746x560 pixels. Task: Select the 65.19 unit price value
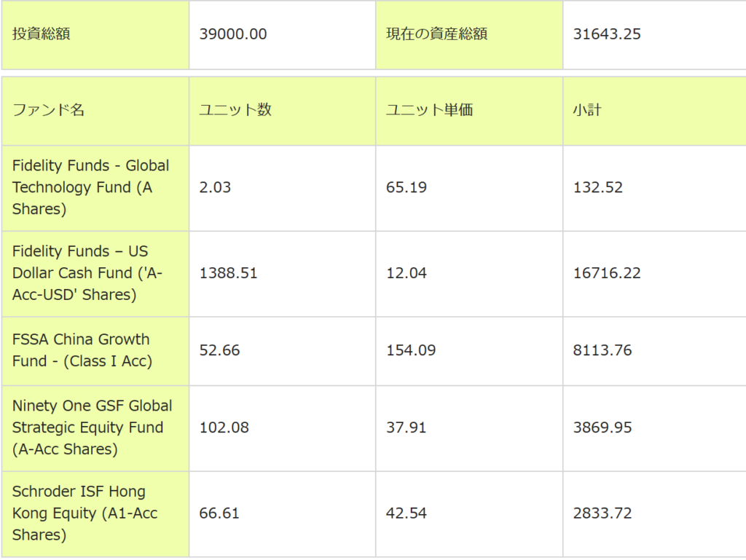coord(407,187)
